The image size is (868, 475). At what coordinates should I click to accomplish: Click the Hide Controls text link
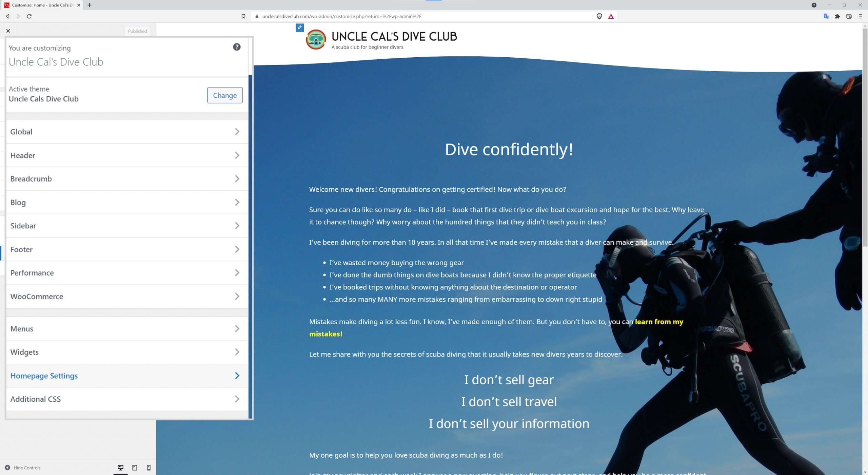tap(27, 468)
